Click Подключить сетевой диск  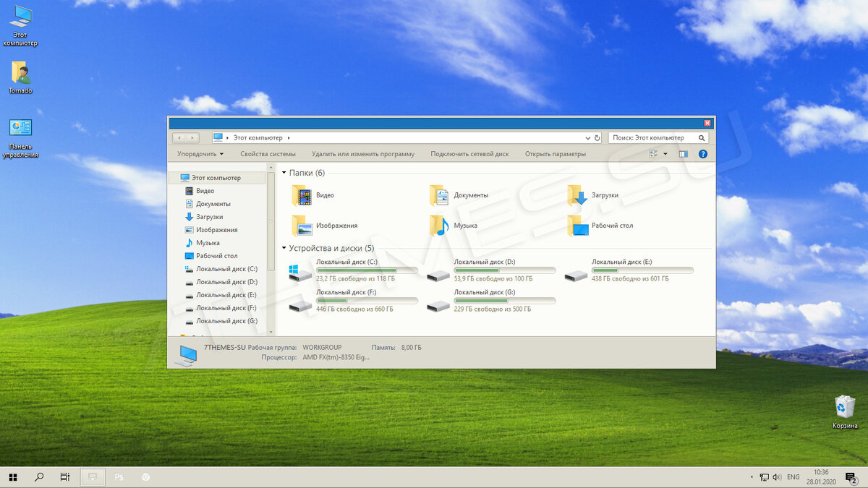click(x=469, y=154)
